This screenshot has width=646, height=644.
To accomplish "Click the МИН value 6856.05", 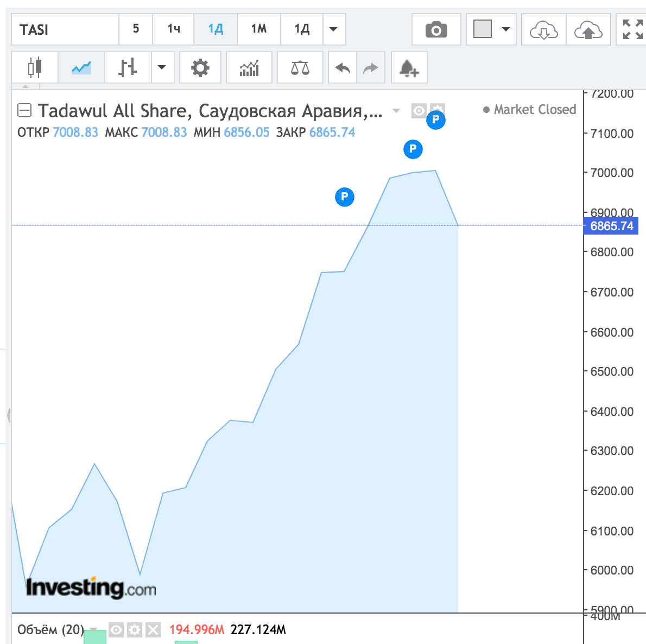I will pyautogui.click(x=246, y=132).
